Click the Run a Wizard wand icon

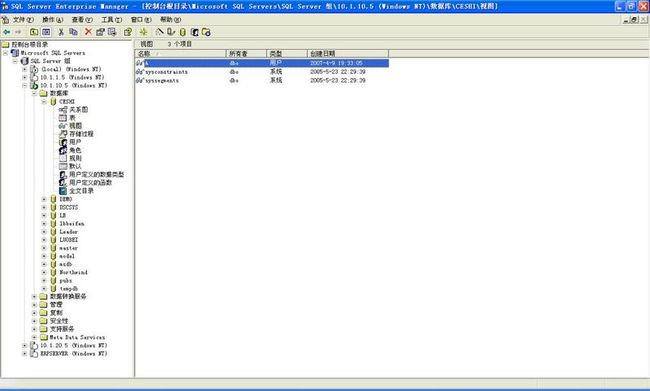coord(159,32)
